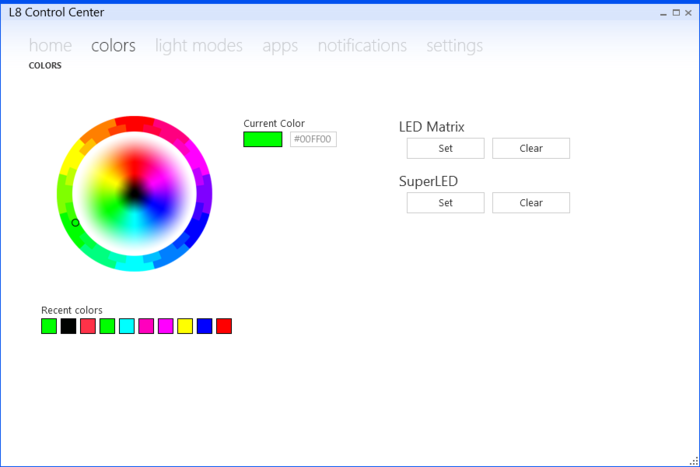Pick red on the outer hue ring

(134, 123)
